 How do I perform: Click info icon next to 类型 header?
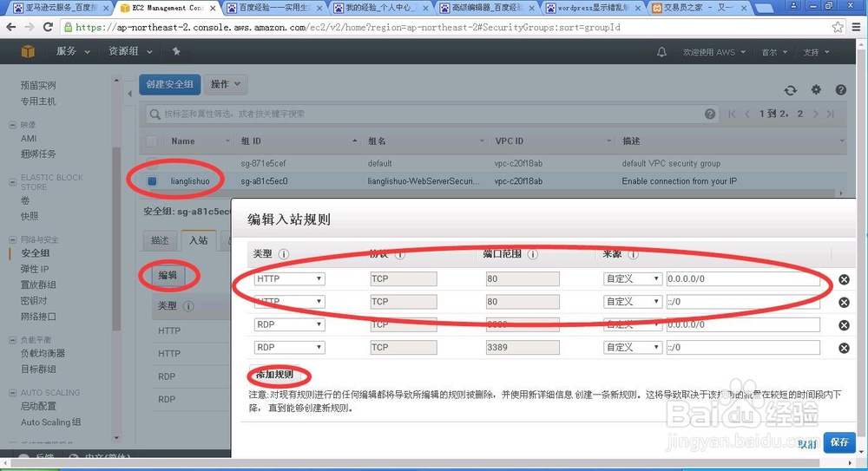[284, 254]
